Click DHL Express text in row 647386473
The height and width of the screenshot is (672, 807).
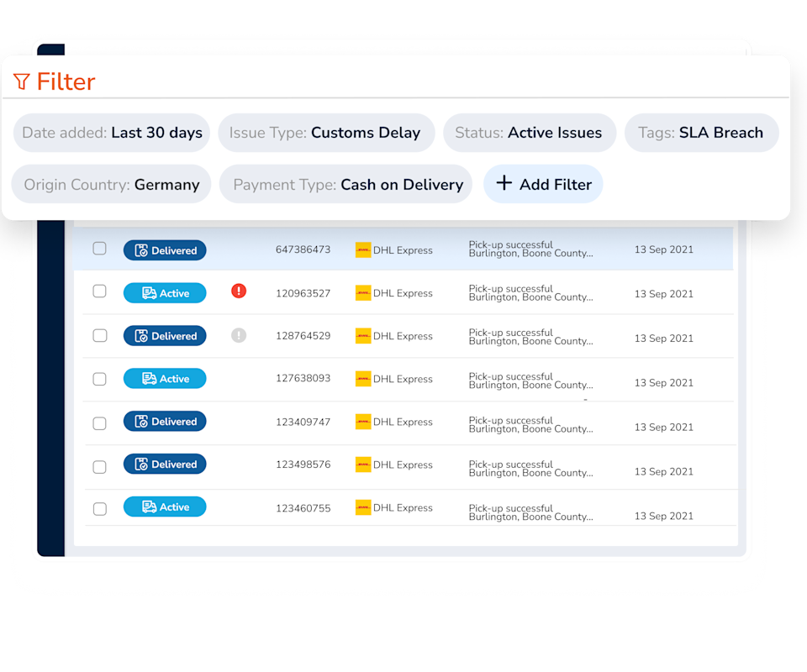click(403, 250)
